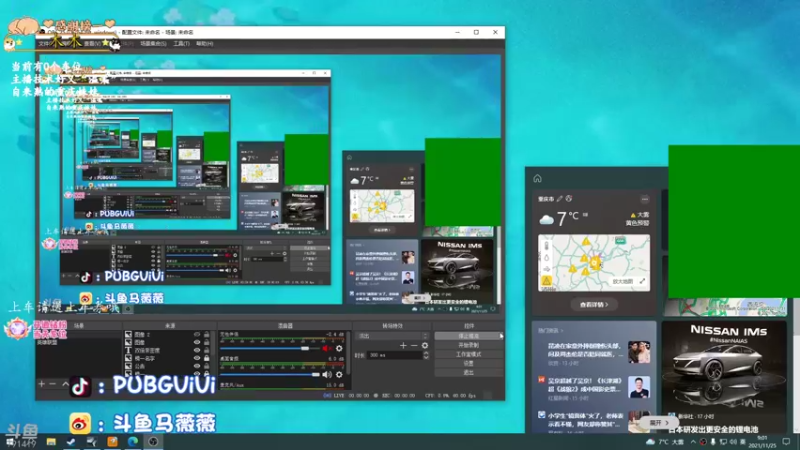Hide the text source (T icon row)
800x450 pixels.
coord(197,351)
